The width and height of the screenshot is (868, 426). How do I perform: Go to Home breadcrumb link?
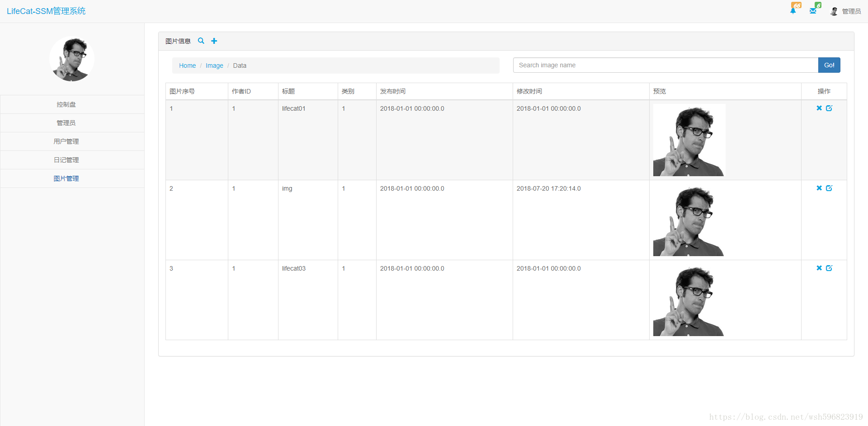click(187, 66)
